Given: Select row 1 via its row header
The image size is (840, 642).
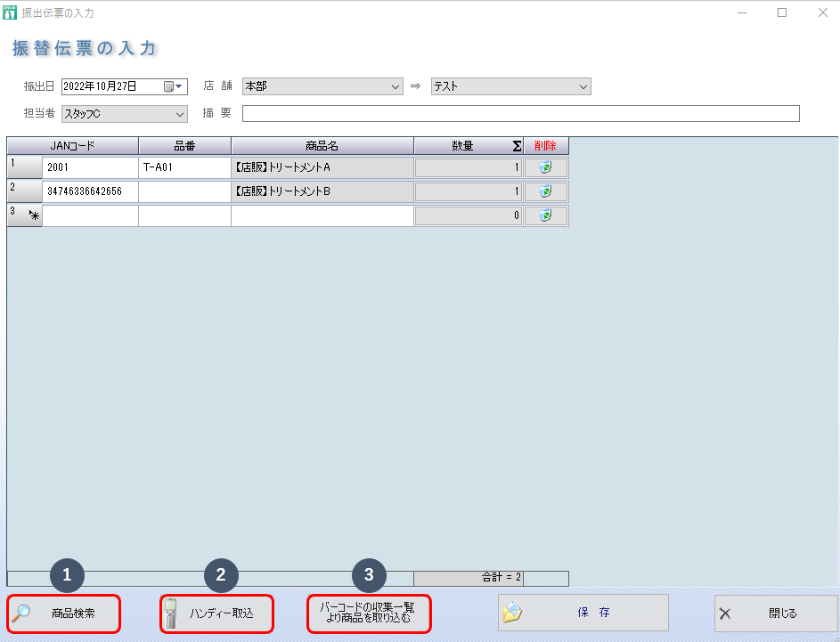Looking at the screenshot, I should pos(23,167).
